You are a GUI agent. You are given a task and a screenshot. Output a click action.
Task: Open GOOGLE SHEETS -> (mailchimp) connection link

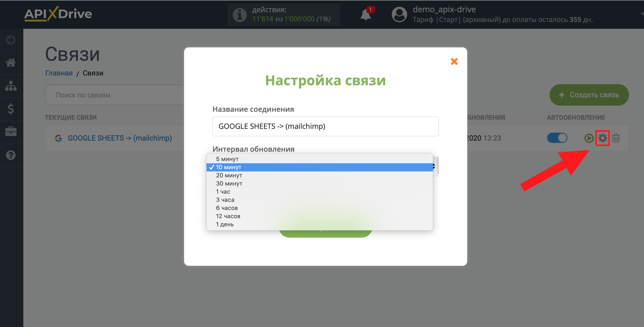(120, 138)
